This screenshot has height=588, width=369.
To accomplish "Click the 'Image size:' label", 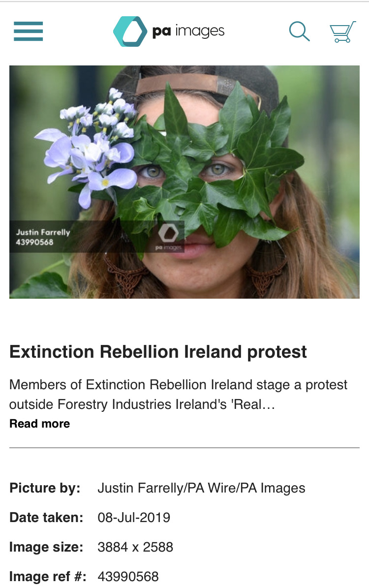I will point(46,547).
